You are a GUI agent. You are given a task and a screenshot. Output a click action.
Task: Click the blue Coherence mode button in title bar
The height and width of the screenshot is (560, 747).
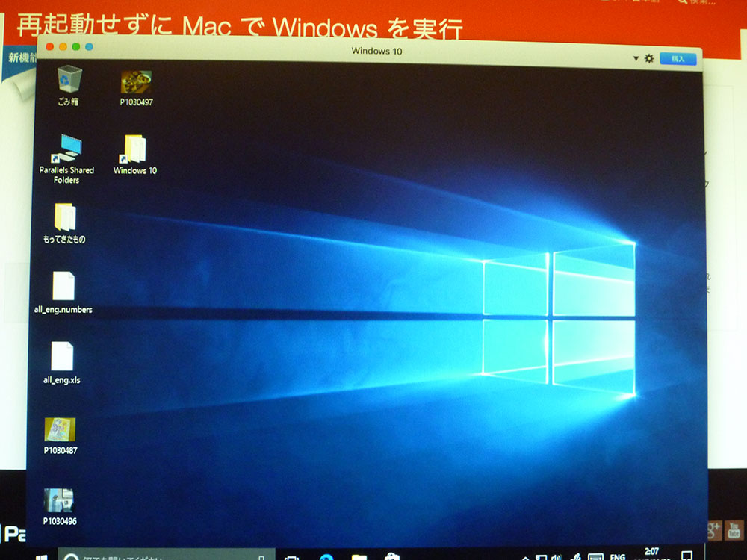click(89, 46)
